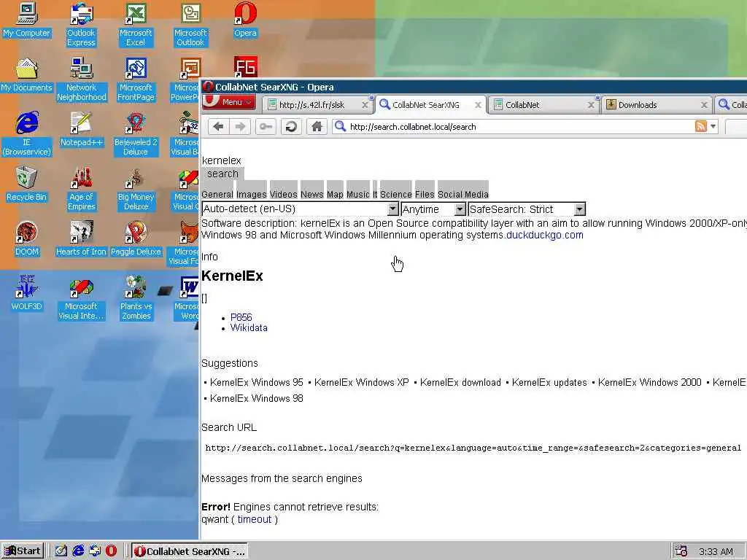Open the qwant timeout error link

pyautogui.click(x=255, y=519)
